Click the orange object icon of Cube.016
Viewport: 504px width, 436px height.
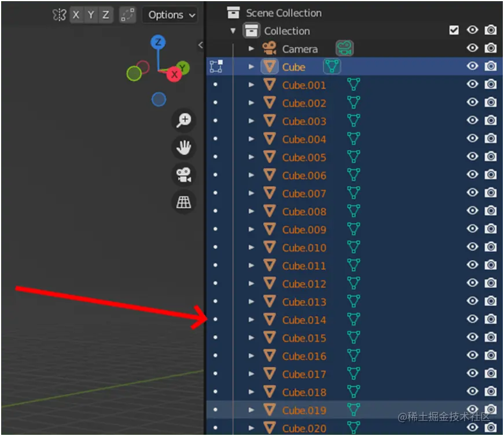[269, 356]
